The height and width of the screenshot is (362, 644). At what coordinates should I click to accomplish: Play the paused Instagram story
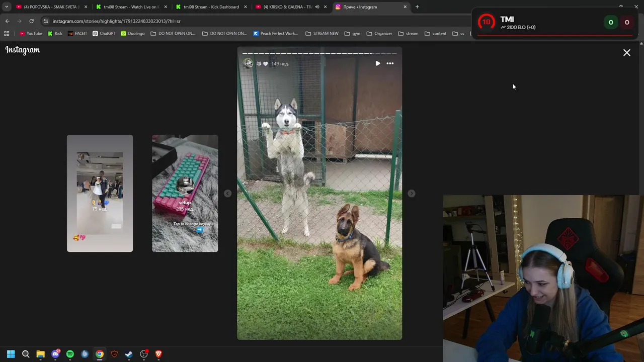378,63
